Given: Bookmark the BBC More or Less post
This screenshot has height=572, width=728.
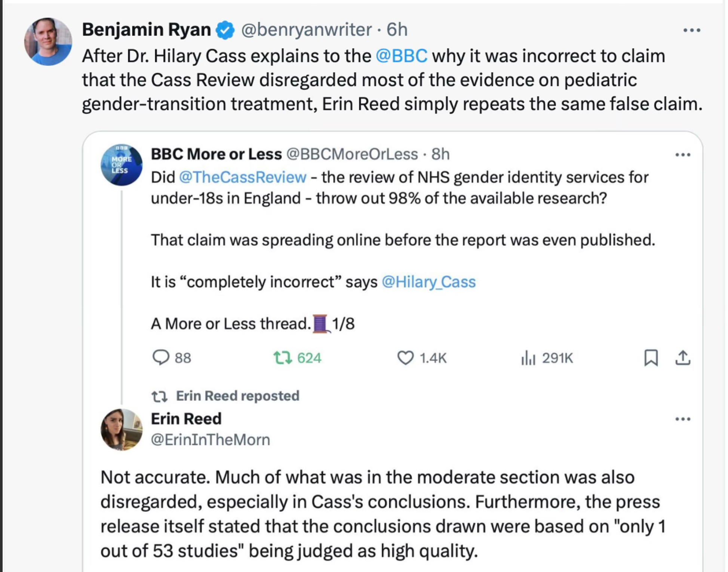Looking at the screenshot, I should tap(651, 357).
